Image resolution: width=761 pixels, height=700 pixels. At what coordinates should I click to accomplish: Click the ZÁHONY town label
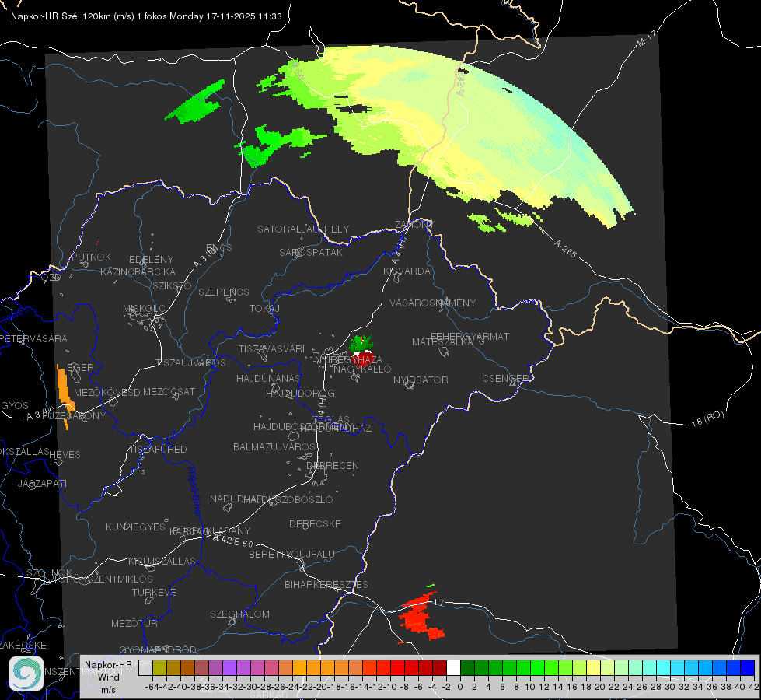click(414, 225)
